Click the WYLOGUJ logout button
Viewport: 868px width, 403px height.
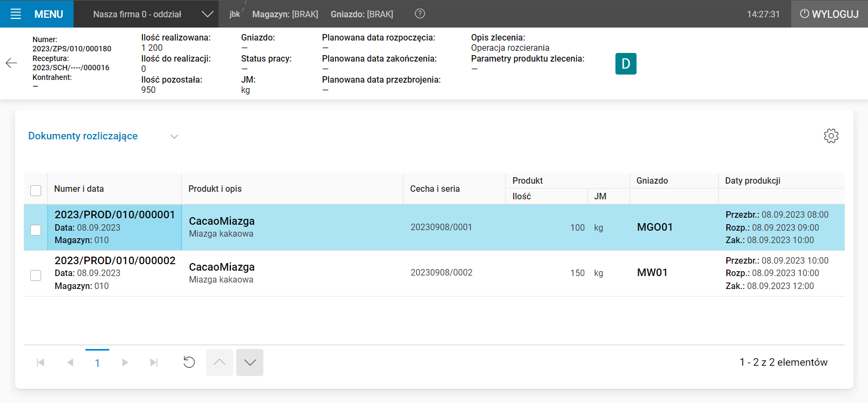click(x=829, y=14)
